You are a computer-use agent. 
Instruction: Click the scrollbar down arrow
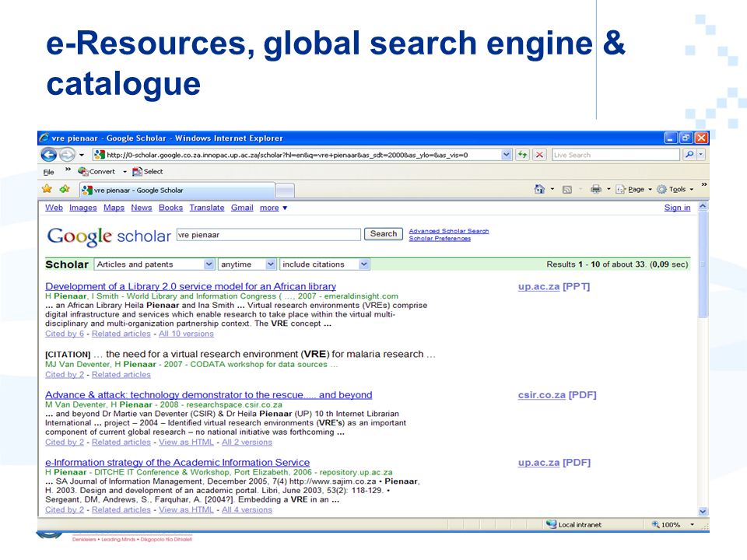pos(703,512)
